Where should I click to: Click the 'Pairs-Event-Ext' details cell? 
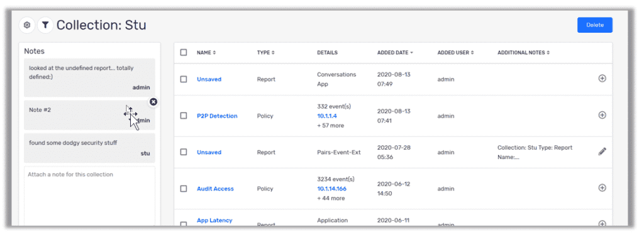coord(339,152)
